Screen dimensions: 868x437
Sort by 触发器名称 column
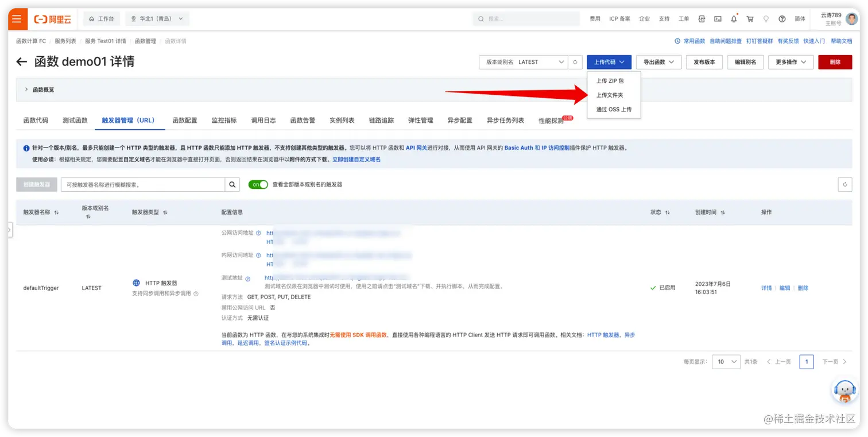[x=56, y=212]
